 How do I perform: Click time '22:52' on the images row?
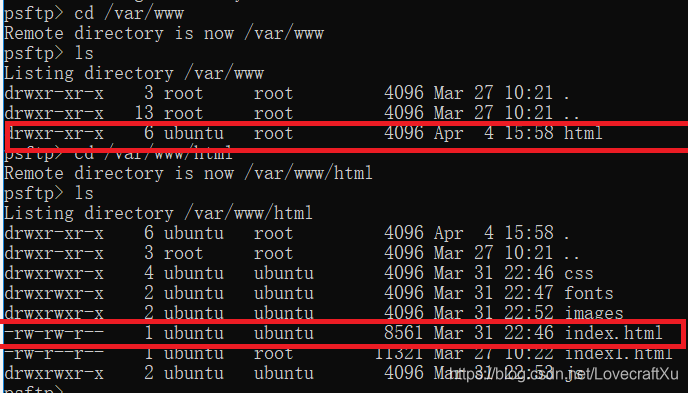click(x=529, y=313)
